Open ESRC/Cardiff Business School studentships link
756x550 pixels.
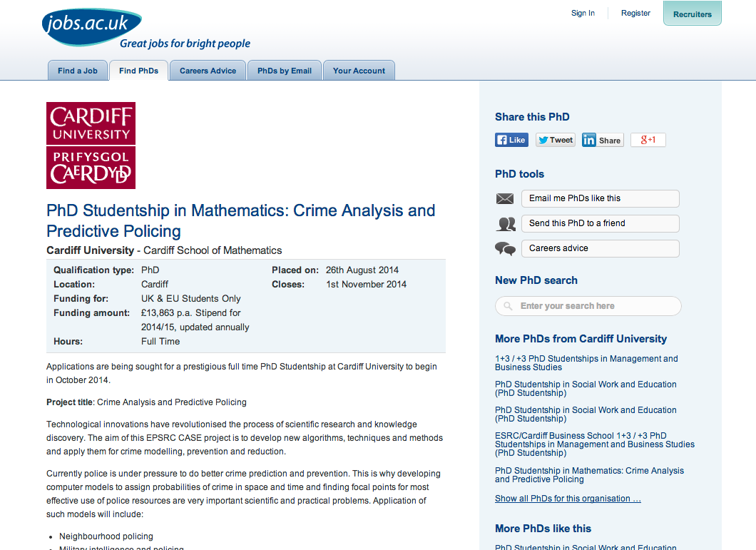tap(595, 444)
